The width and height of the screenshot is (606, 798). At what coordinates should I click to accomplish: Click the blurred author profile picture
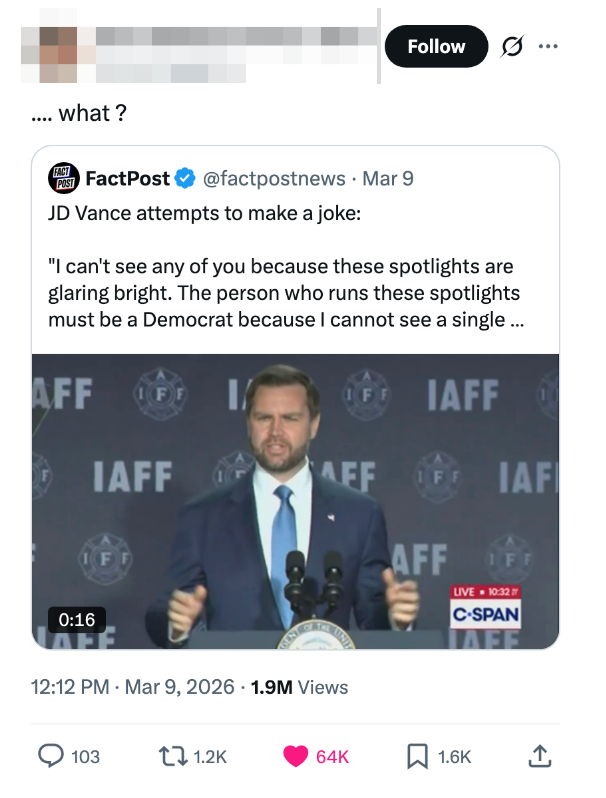click(x=54, y=47)
